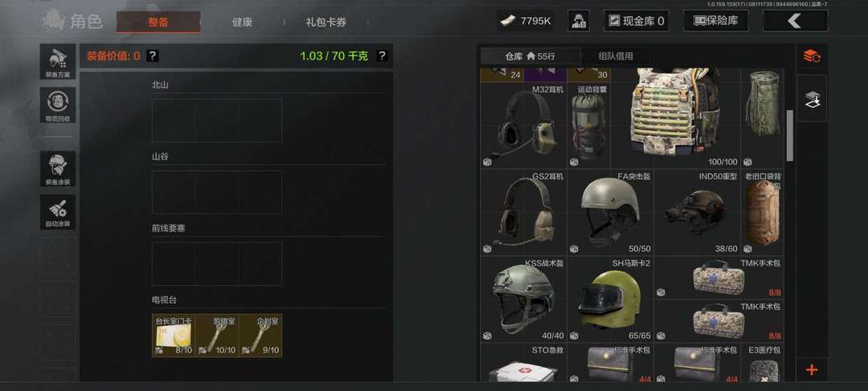Select the 台长室门卡 key card
The height and width of the screenshot is (391, 868).
pyautogui.click(x=174, y=335)
